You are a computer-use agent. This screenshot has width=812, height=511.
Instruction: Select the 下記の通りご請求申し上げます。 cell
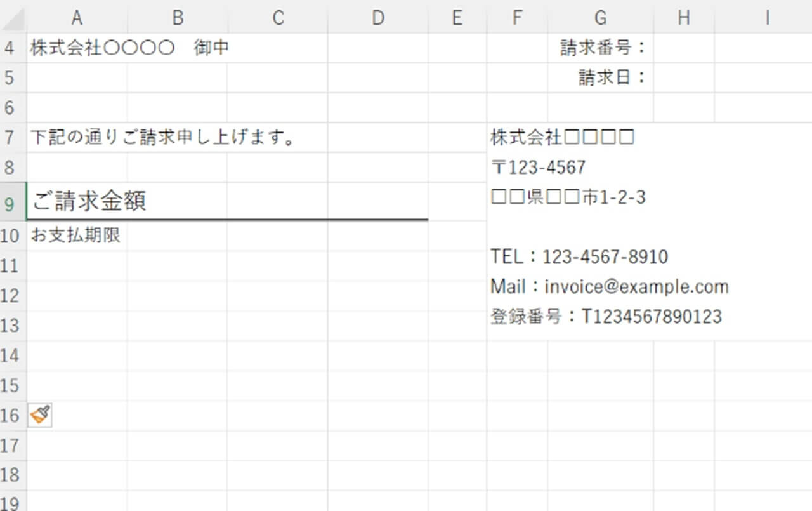(x=162, y=137)
